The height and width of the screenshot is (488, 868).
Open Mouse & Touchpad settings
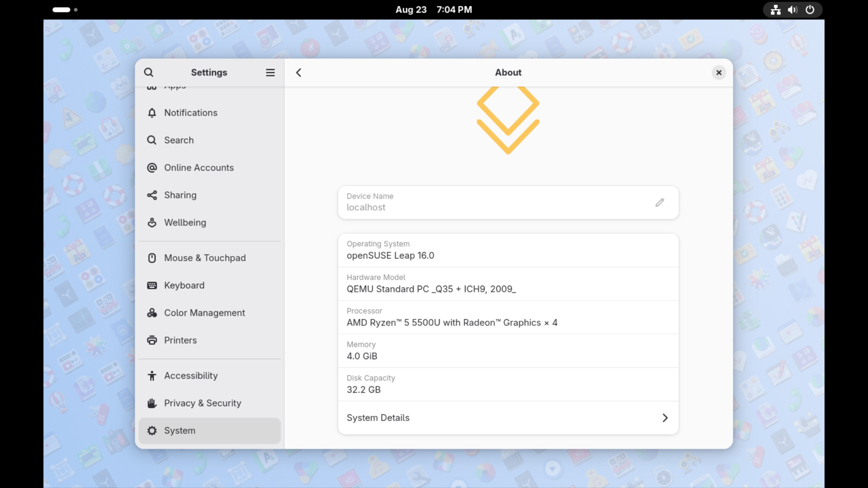pos(210,258)
